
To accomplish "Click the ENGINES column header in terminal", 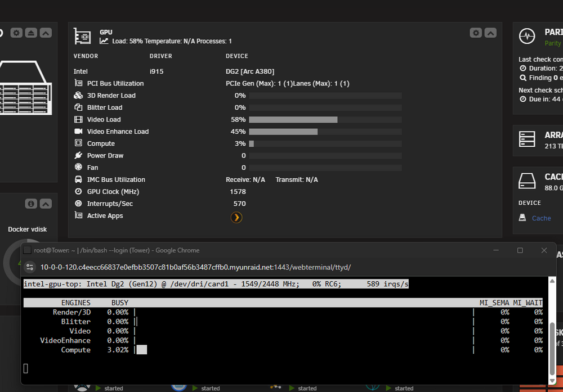I will click(x=76, y=303).
